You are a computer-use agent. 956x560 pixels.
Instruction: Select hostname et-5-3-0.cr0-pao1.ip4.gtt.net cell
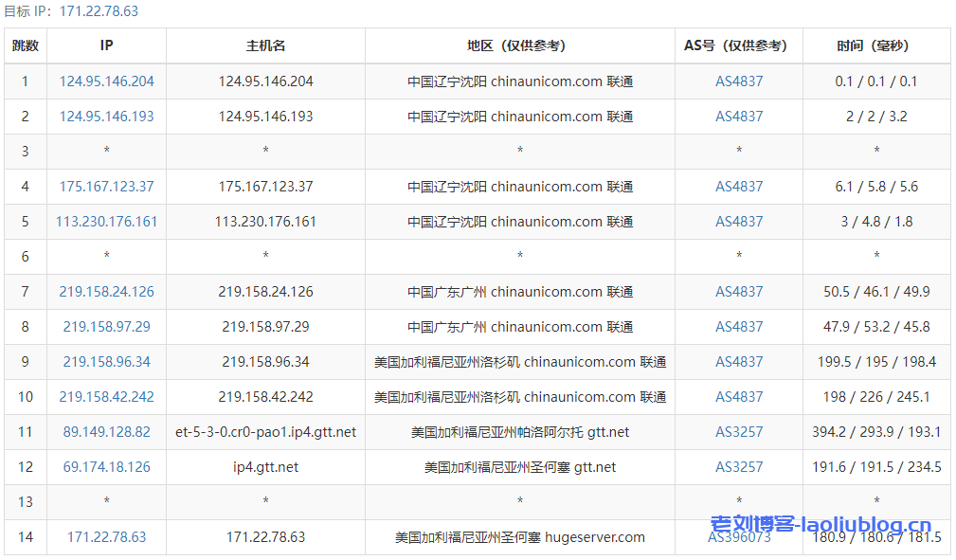click(x=265, y=432)
